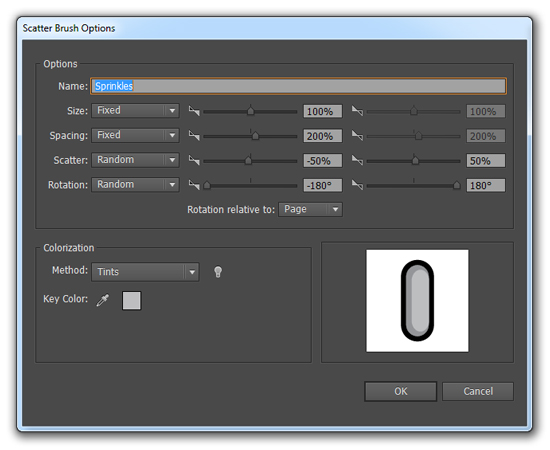550x450 pixels.
Task: Click the Rotation minimum slider icon
Action: tap(194, 185)
